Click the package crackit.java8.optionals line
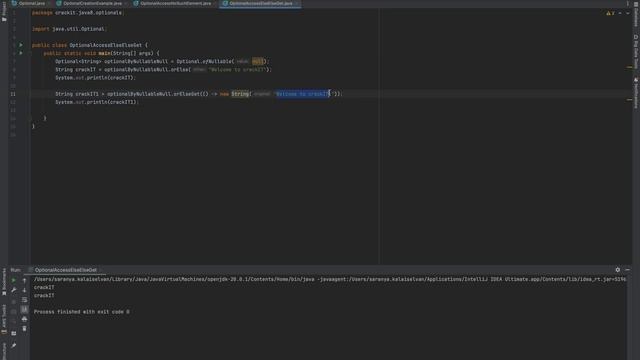640x360 pixels. tap(77, 13)
